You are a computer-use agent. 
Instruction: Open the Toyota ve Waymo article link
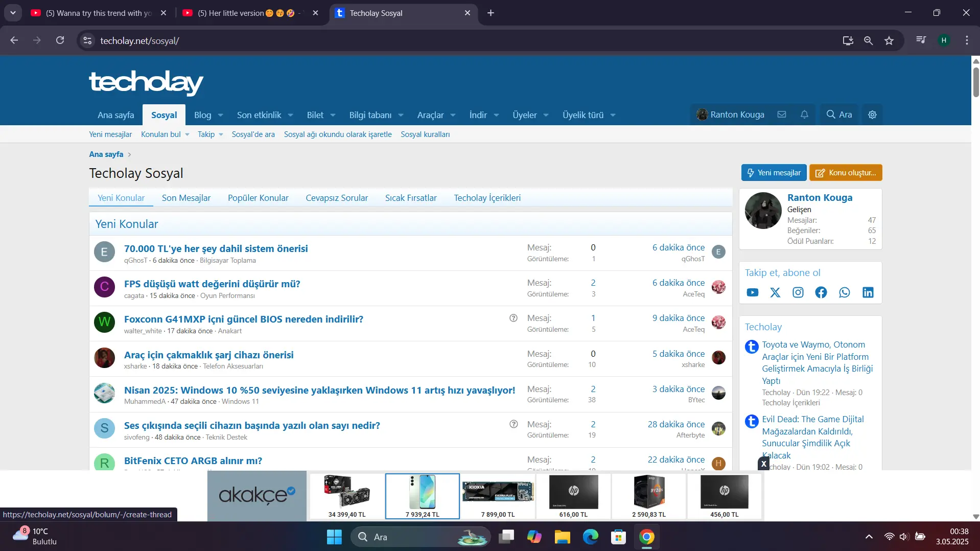(817, 362)
